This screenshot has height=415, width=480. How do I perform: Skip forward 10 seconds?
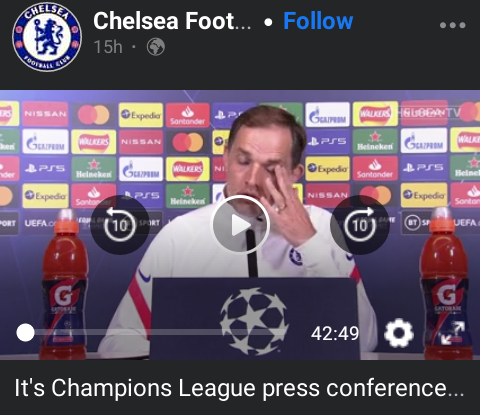360,225
